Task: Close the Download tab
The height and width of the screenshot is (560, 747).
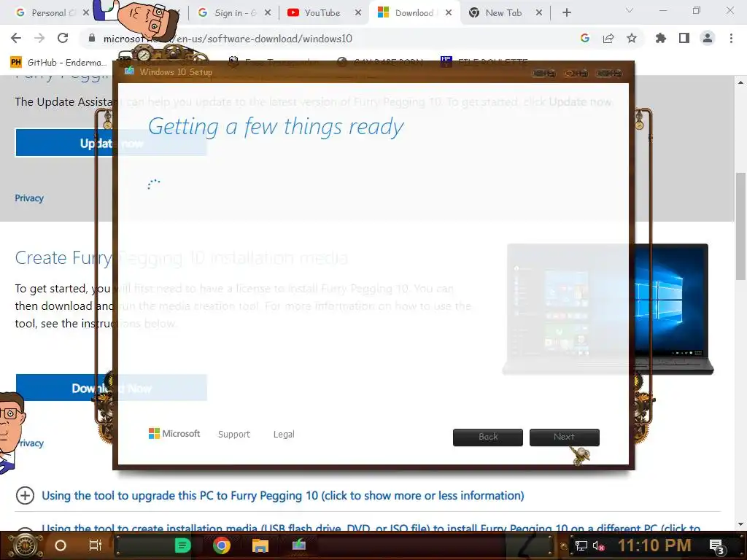Action: point(449,13)
